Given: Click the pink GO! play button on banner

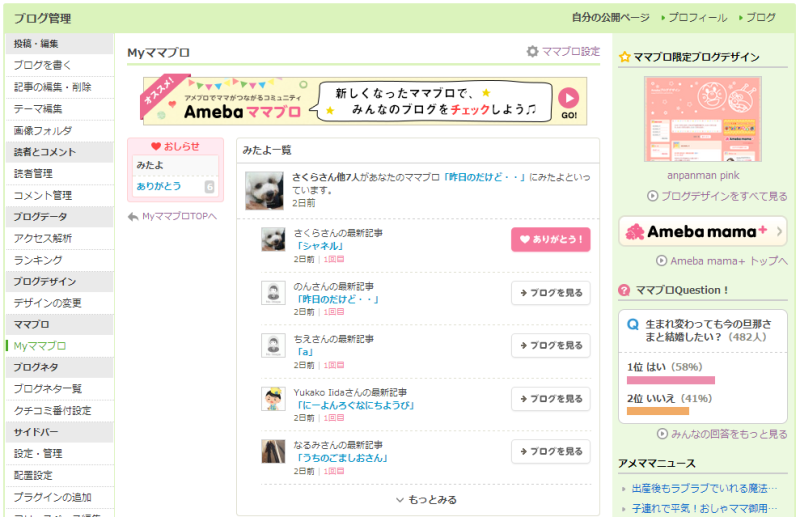Looking at the screenshot, I should tap(568, 98).
